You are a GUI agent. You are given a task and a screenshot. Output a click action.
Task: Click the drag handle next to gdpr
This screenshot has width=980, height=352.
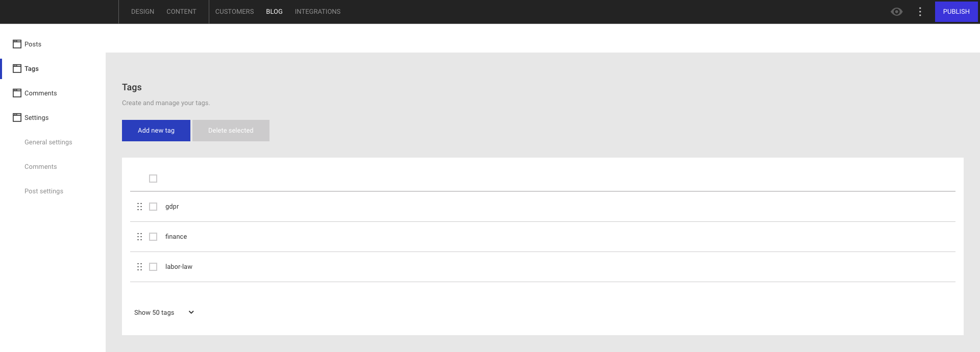pos(140,207)
